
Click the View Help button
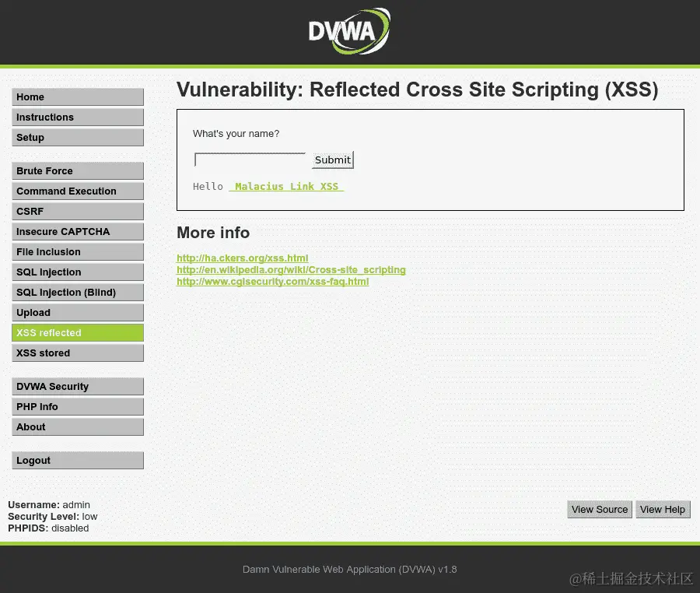pyautogui.click(x=663, y=510)
